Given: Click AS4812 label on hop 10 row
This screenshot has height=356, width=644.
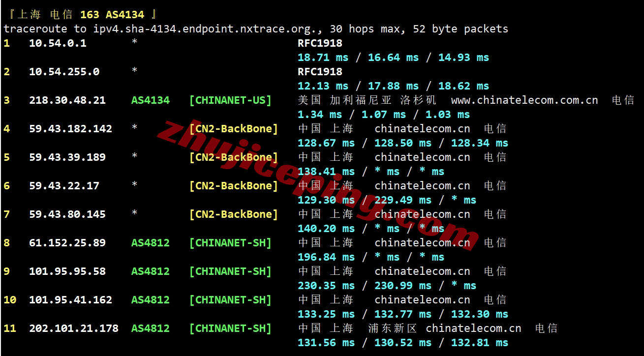Looking at the screenshot, I should click(151, 300).
